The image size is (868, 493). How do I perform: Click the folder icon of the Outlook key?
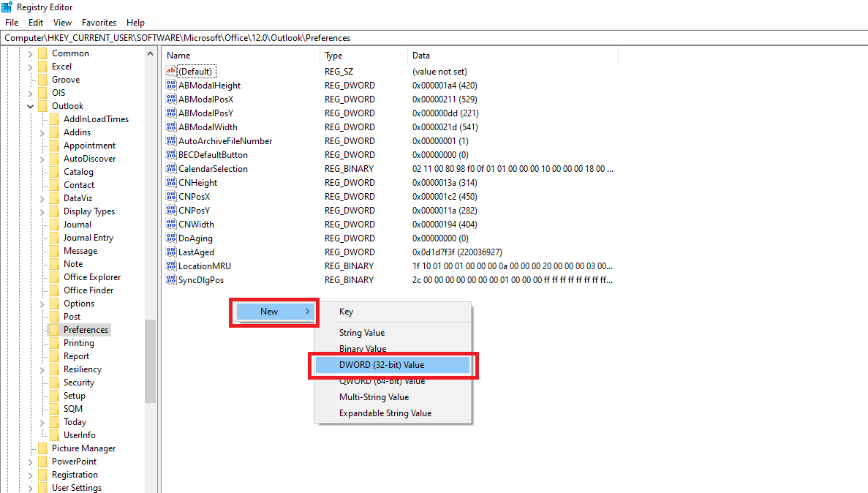pyautogui.click(x=44, y=105)
